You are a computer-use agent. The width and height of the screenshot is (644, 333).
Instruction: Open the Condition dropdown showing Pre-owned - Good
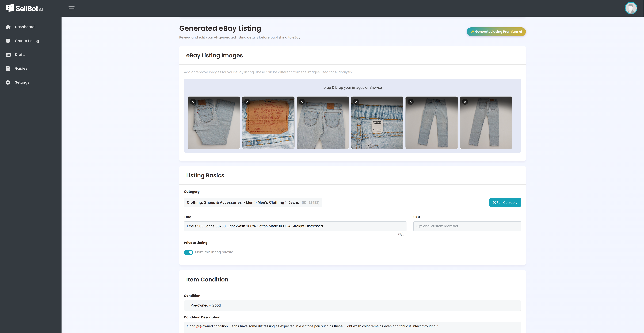(x=352, y=305)
